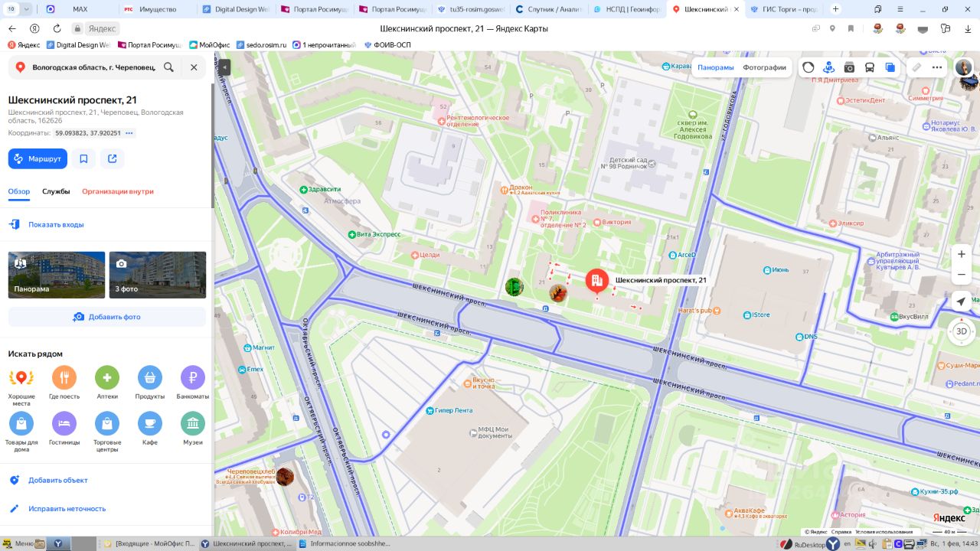
Task: Open the 3 фото gallery thumbnail
Action: point(158,275)
